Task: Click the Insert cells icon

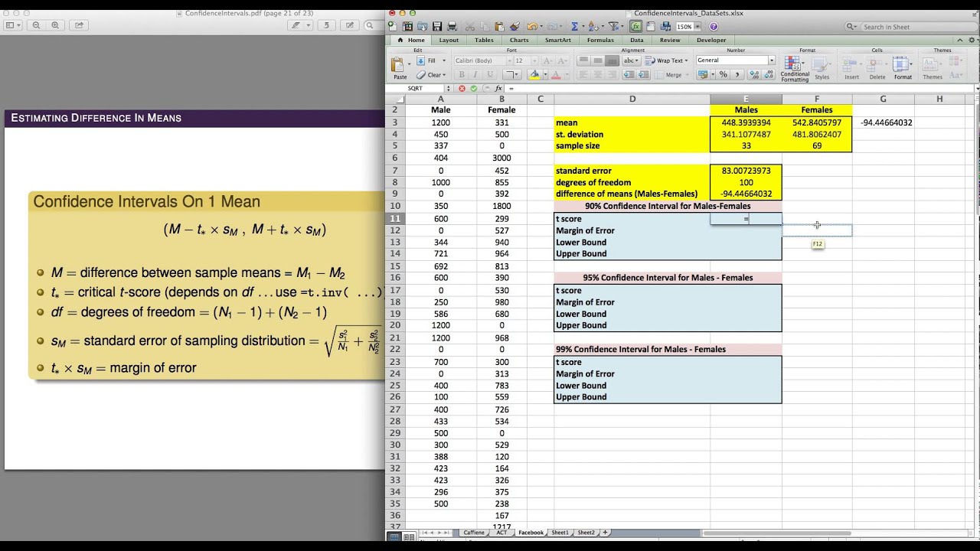Action: [849, 64]
